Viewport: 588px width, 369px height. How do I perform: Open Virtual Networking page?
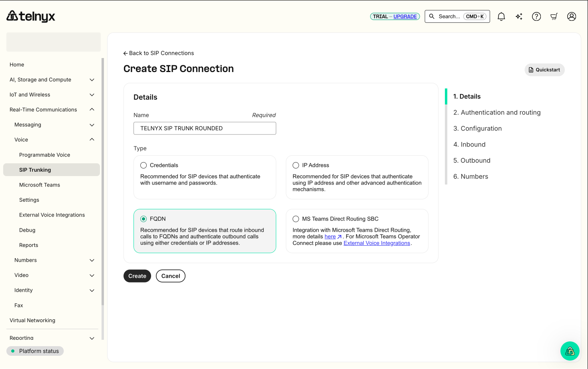[32, 321]
